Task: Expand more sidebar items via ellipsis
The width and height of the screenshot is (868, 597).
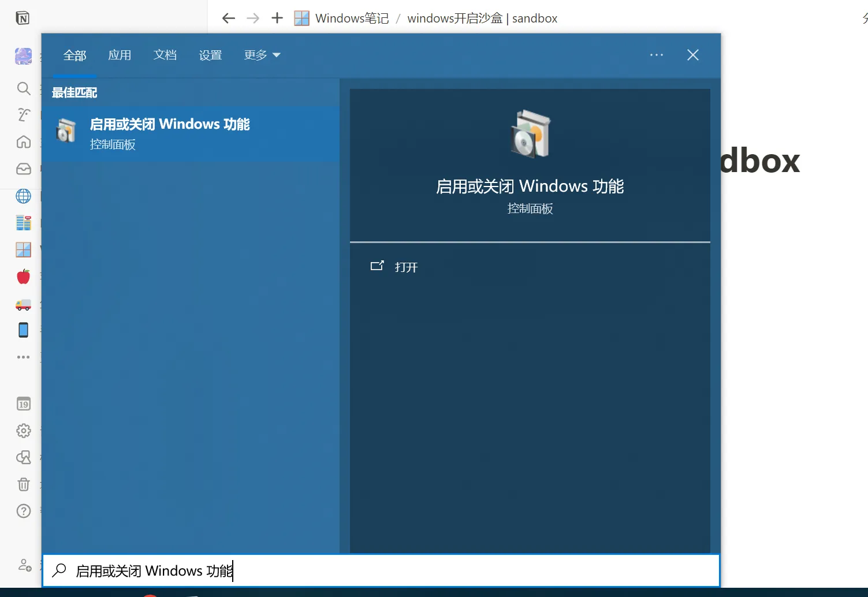Action: point(24,357)
